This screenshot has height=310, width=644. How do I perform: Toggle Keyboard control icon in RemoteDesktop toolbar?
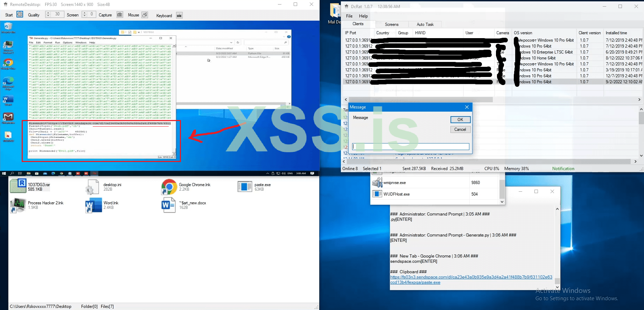point(179,15)
